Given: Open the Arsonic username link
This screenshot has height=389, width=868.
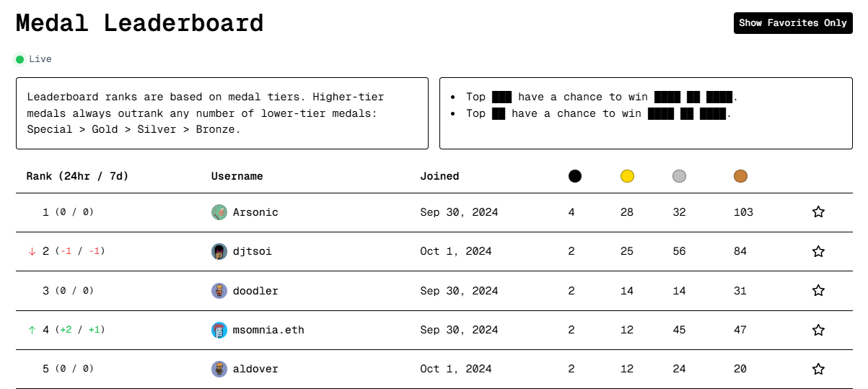Looking at the screenshot, I should point(255,212).
